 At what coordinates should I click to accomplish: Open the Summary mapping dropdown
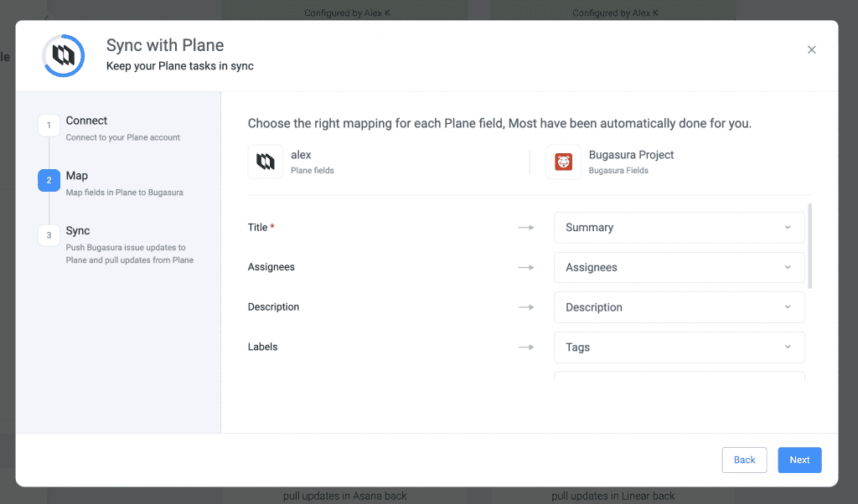[x=679, y=228]
